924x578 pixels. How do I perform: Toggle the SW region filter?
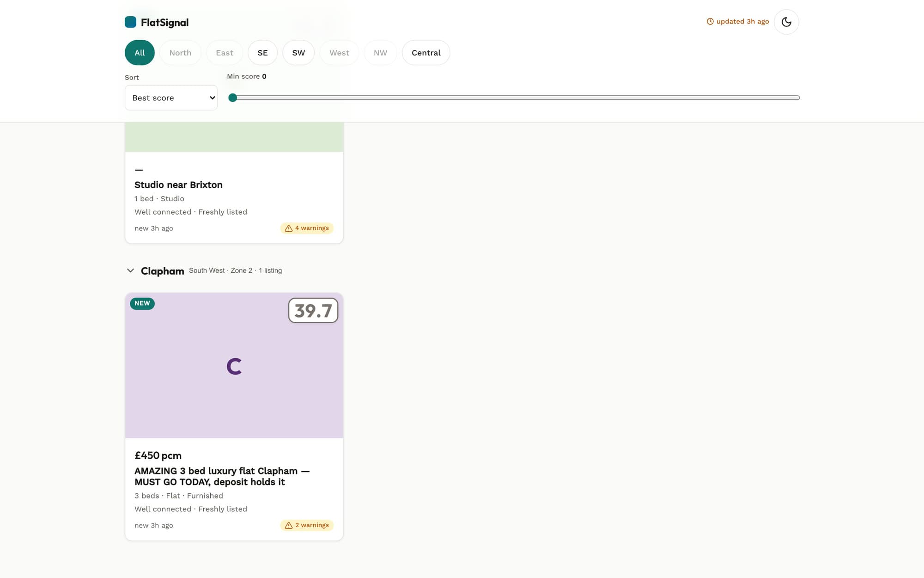(298, 53)
